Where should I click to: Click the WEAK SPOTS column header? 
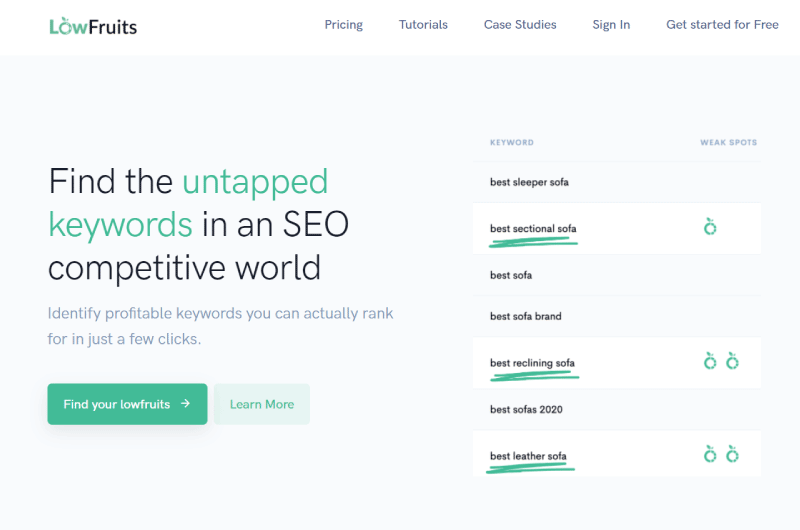click(x=728, y=142)
